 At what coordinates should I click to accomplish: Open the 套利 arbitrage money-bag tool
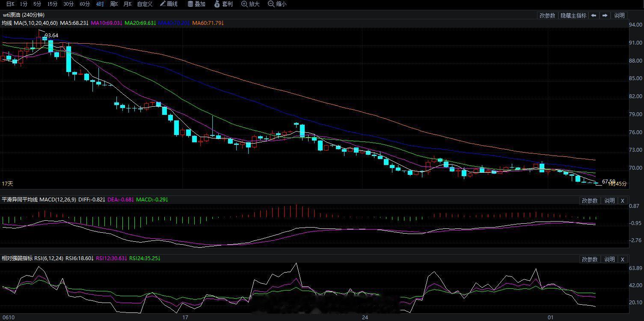pos(223,4)
